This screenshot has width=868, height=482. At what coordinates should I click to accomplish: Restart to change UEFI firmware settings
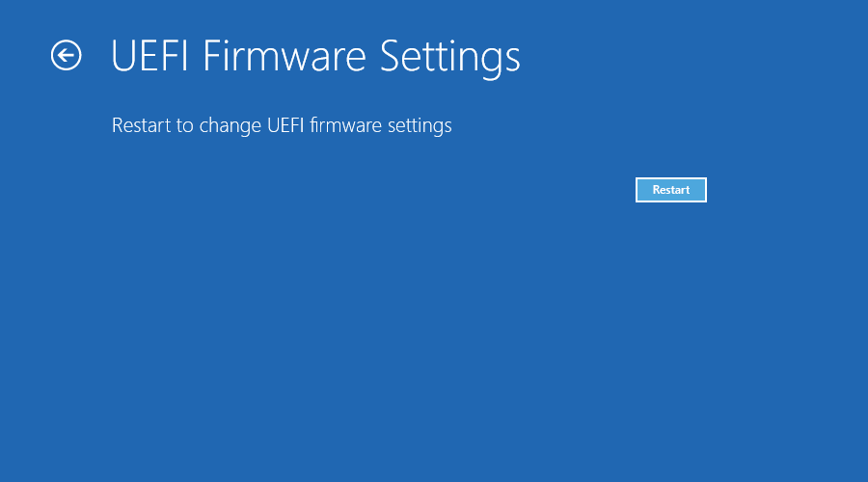(671, 190)
